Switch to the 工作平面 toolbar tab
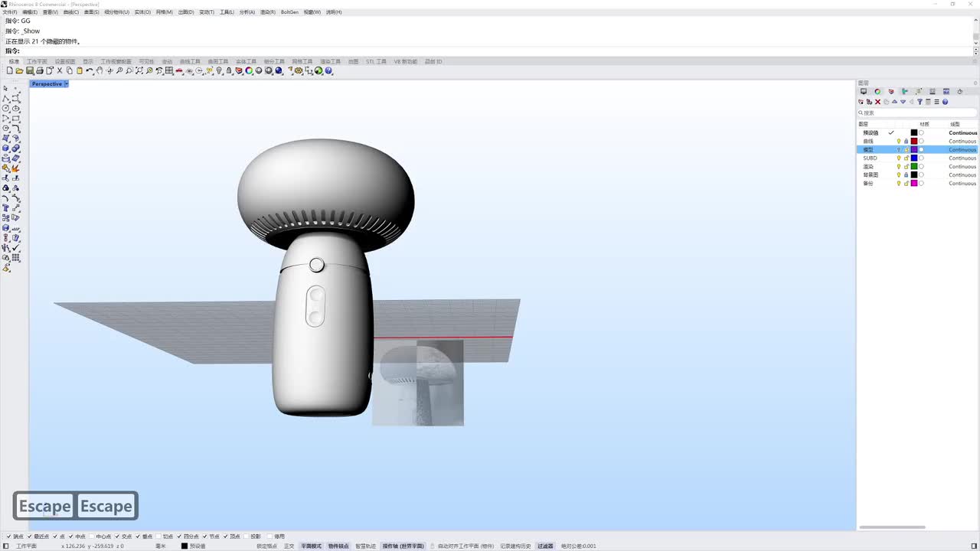 point(37,61)
